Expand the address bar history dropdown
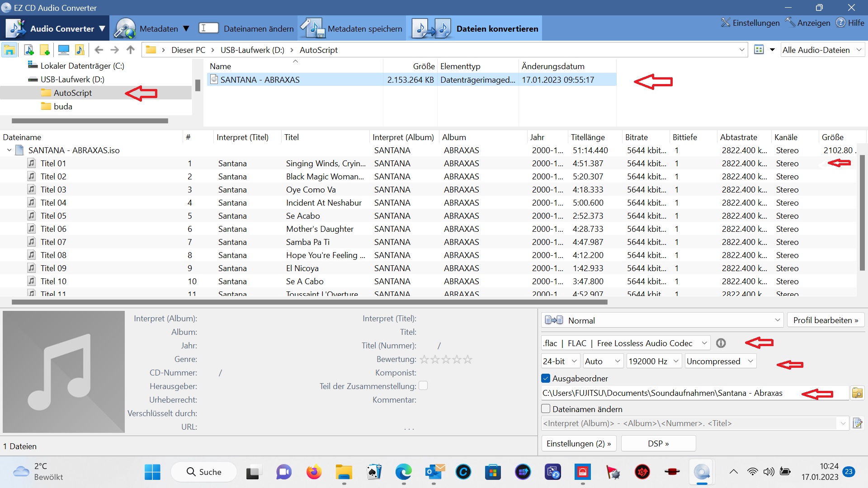Screen dimensions: 868x488 pos(742,50)
